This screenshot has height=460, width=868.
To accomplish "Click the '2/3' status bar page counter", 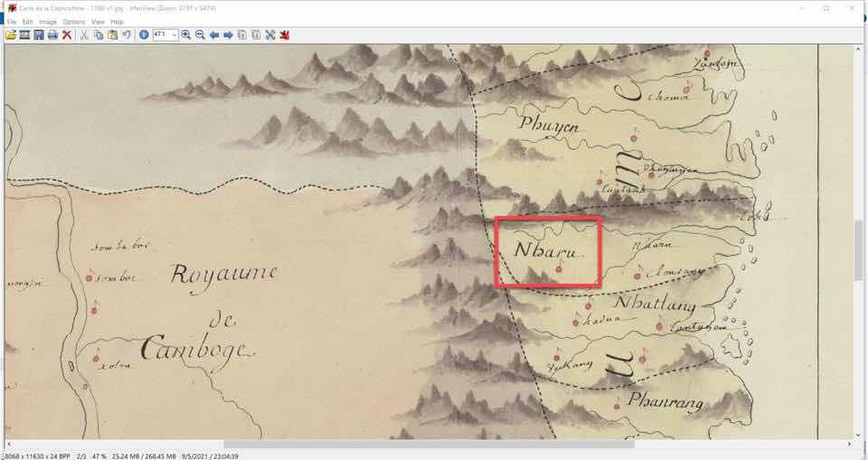I will [81, 456].
